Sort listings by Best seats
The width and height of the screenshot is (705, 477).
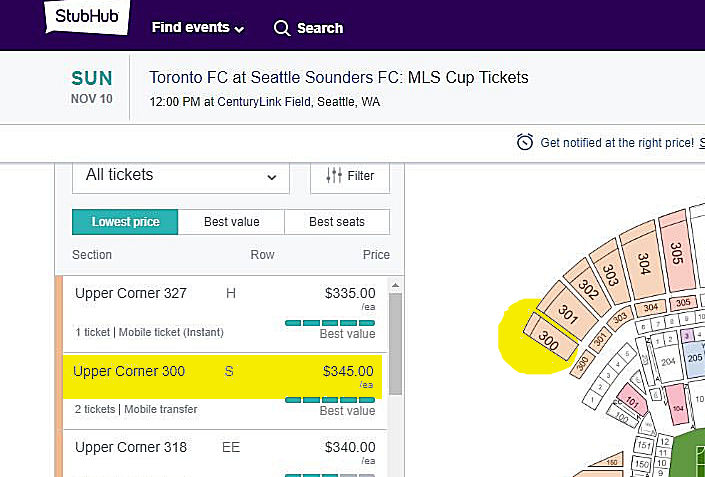point(337,222)
